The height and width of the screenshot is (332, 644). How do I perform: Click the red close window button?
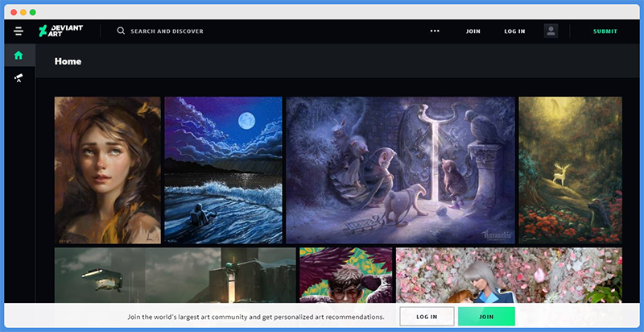click(x=14, y=12)
